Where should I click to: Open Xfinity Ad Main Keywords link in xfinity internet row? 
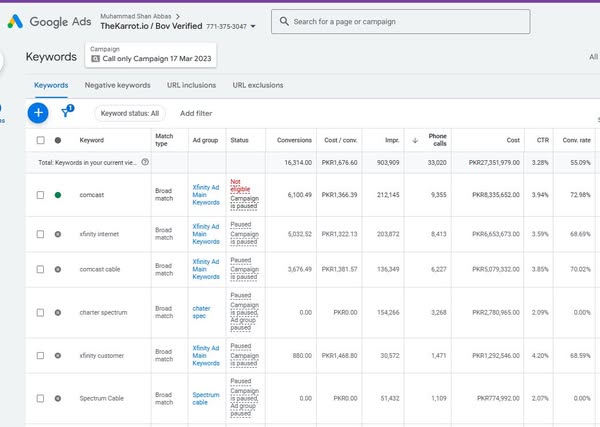click(206, 234)
